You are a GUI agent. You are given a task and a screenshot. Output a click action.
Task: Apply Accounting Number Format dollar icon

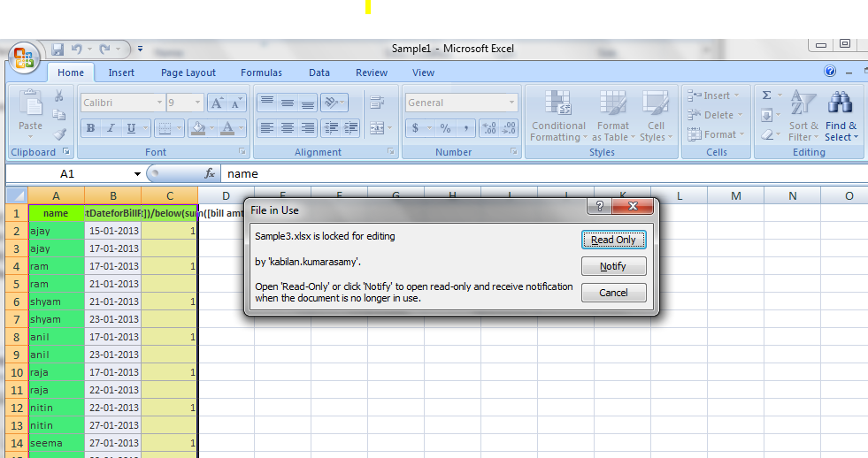(x=415, y=128)
